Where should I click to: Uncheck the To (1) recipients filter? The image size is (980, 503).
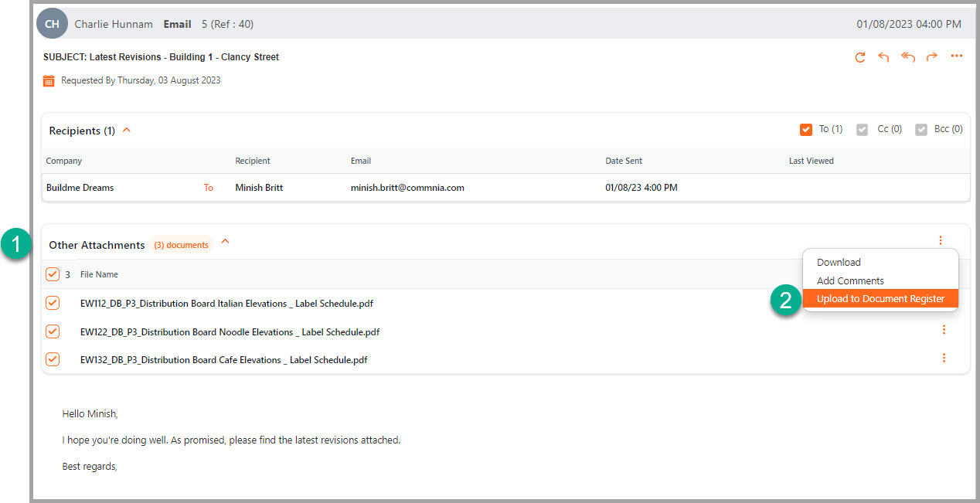[806, 130]
